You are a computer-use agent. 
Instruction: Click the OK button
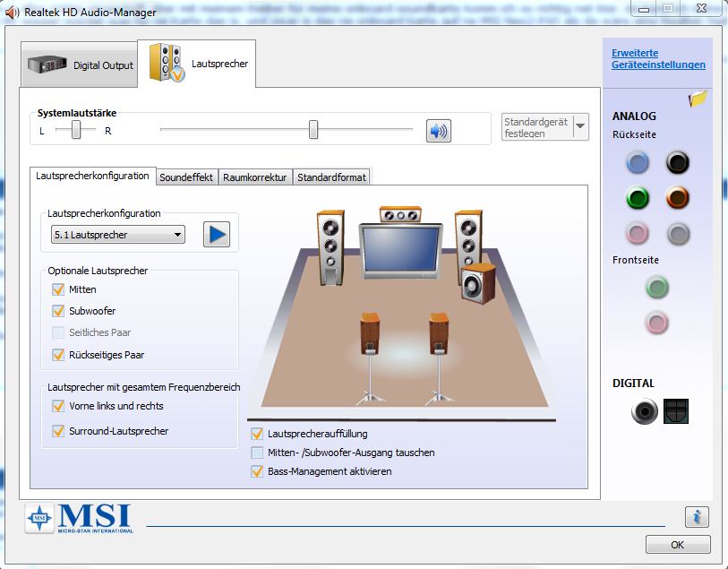click(x=677, y=545)
